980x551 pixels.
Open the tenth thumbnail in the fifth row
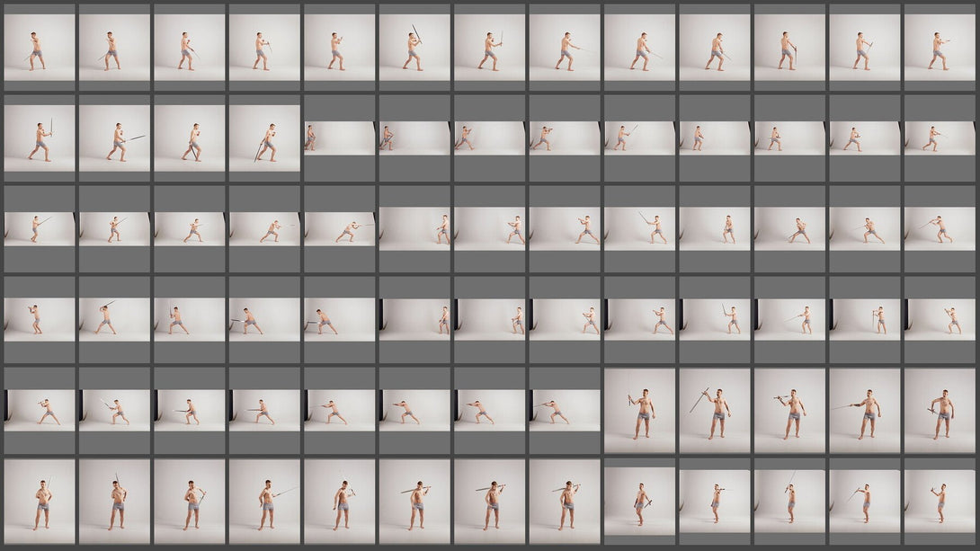tap(715, 411)
